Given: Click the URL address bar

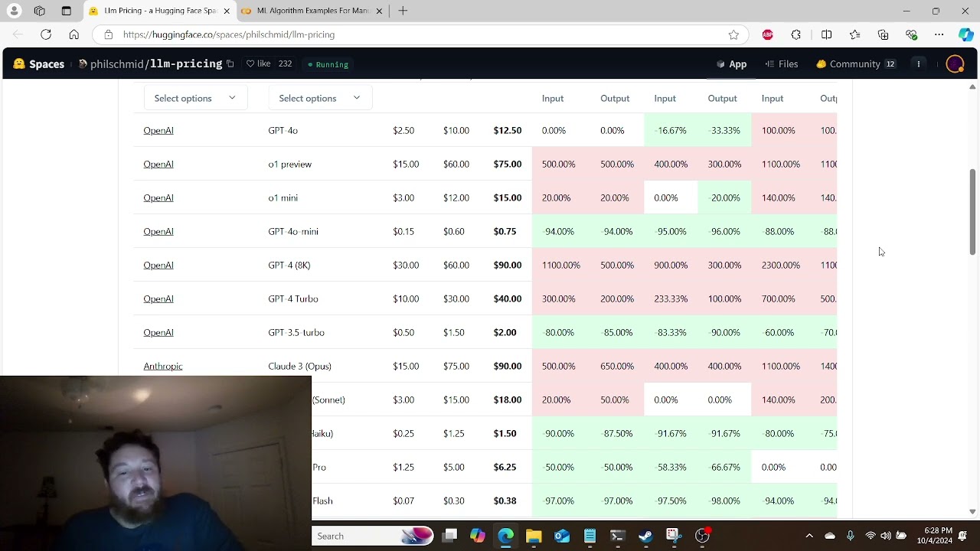Looking at the screenshot, I should pyautogui.click(x=420, y=34).
